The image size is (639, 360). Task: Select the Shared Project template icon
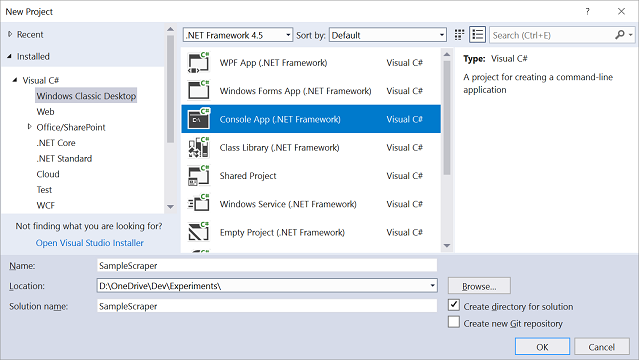[x=198, y=176]
